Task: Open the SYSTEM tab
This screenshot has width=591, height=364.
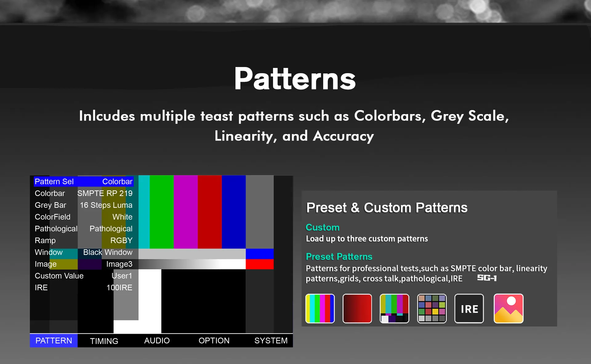Action: tap(271, 341)
